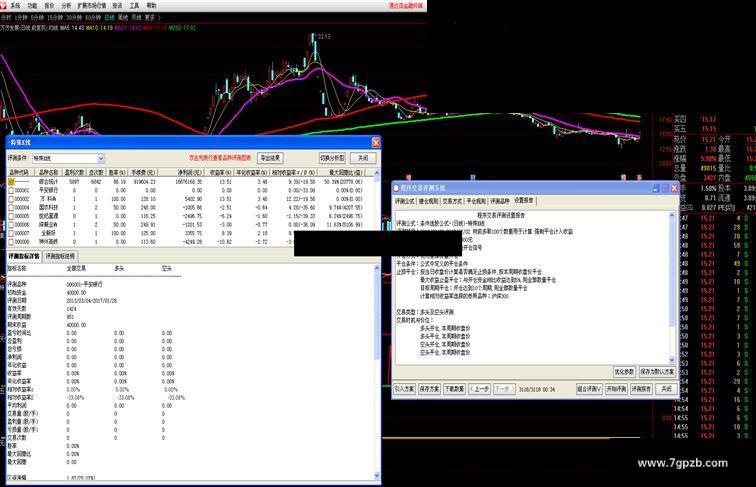Open the 评测品种 tab

tap(500, 201)
